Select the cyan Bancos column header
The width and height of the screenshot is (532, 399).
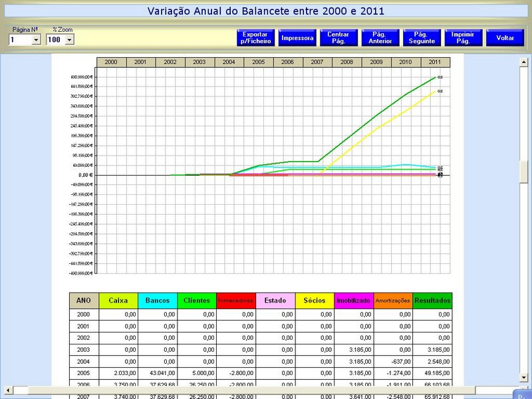(x=158, y=301)
